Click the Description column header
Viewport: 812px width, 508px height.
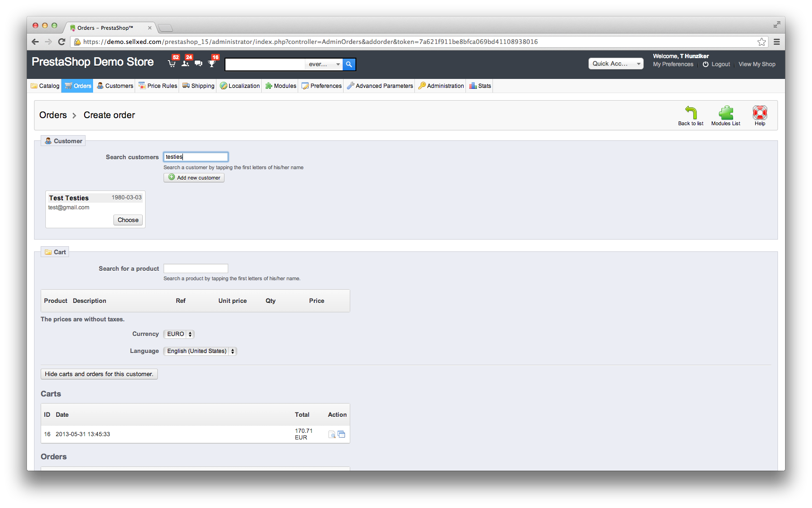pyautogui.click(x=89, y=301)
